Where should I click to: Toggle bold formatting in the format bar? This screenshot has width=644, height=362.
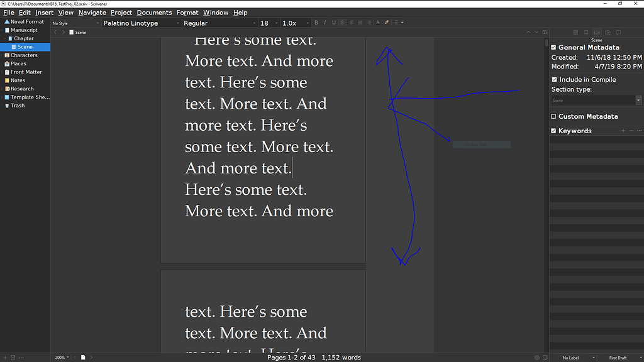pos(316,22)
